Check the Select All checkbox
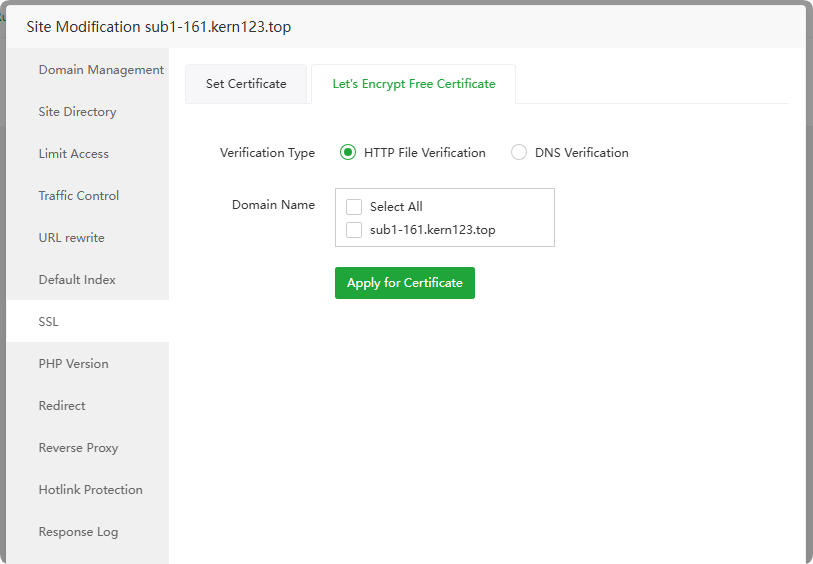813x564 pixels. point(354,207)
